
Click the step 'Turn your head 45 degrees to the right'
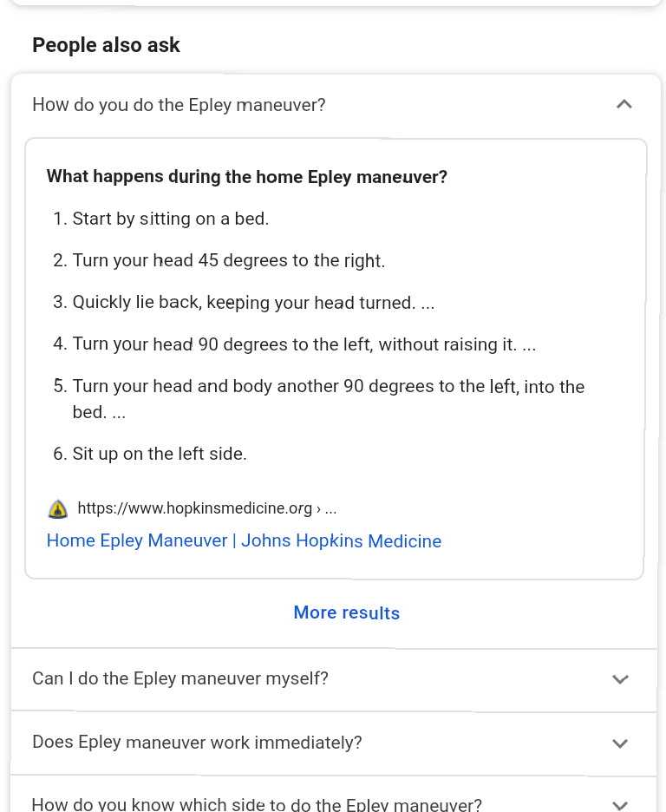(x=228, y=260)
